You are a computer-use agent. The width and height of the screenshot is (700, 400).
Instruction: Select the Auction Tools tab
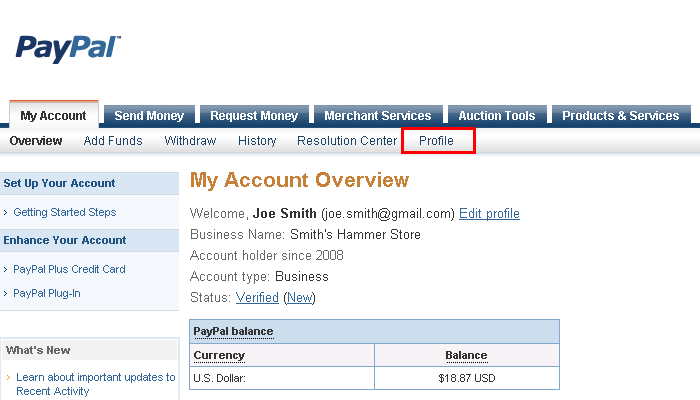click(497, 116)
